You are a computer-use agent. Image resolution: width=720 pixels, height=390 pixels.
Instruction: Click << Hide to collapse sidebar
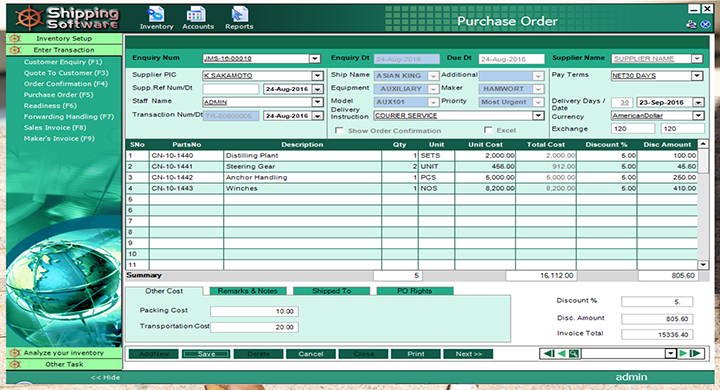(x=105, y=378)
